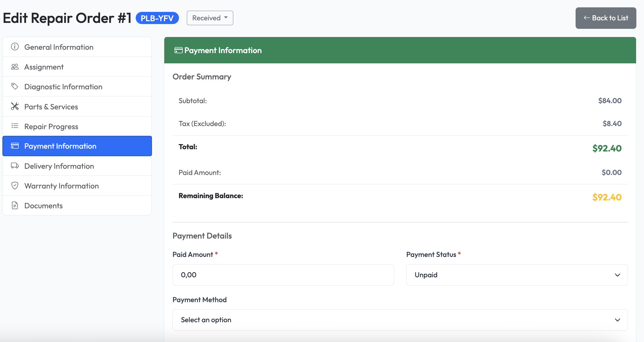Click the Parts & Services tools icon
Image resolution: width=644 pixels, height=342 pixels.
tap(15, 106)
